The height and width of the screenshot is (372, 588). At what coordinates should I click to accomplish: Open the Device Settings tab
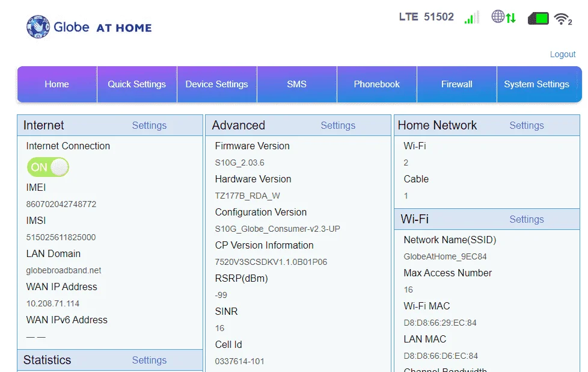[x=217, y=84]
